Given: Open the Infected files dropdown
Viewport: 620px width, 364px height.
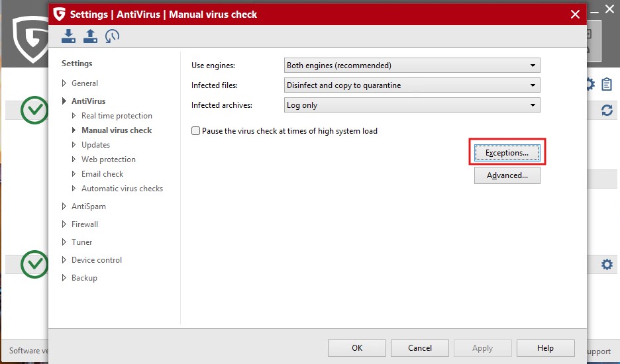Looking at the screenshot, I should (x=412, y=85).
